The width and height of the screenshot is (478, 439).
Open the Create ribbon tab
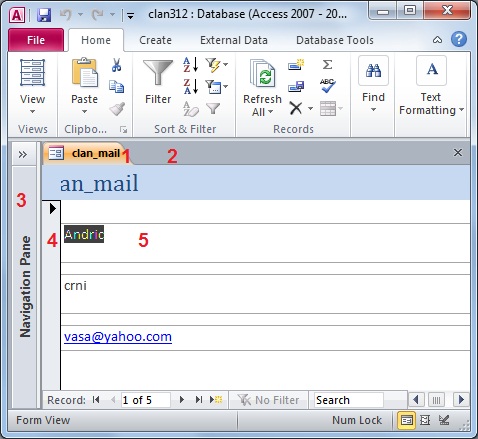tap(155, 40)
